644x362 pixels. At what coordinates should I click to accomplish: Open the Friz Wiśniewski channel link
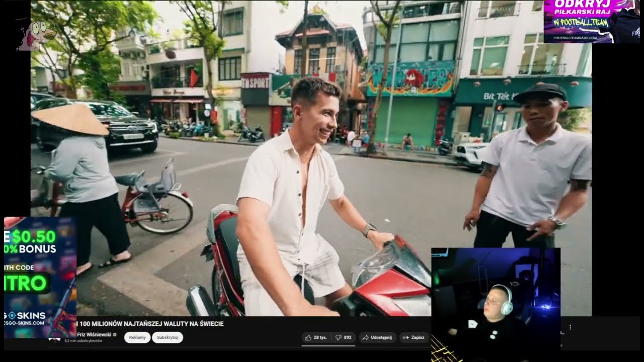click(94, 334)
